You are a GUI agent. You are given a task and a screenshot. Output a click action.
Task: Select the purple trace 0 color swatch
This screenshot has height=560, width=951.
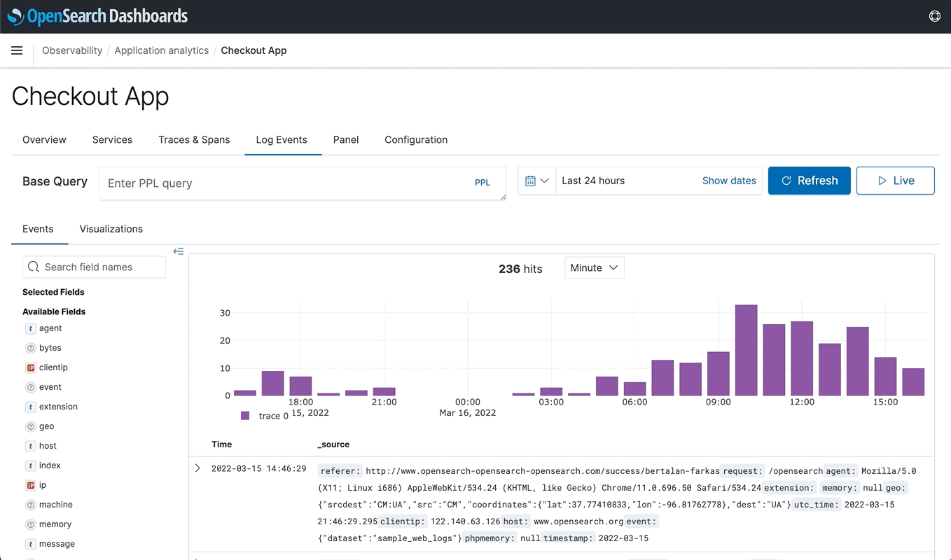click(x=247, y=415)
